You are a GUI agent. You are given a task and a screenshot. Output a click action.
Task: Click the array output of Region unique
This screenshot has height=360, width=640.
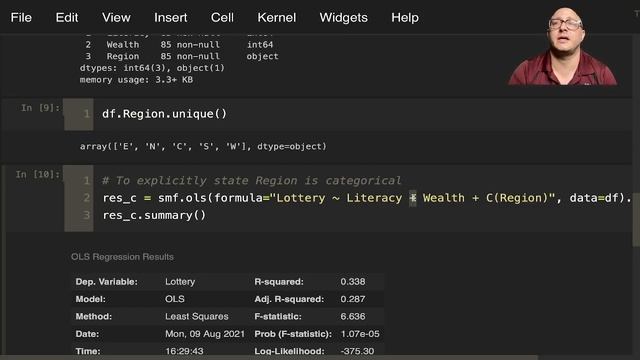pos(203,147)
